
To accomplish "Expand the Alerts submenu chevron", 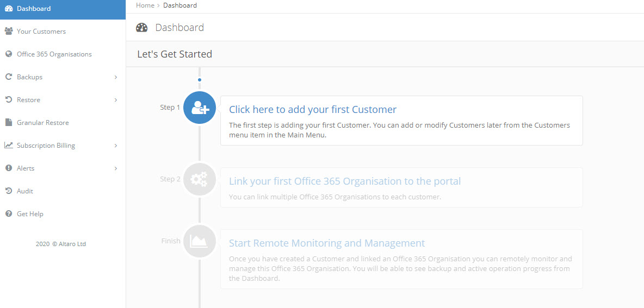I will 116,168.
